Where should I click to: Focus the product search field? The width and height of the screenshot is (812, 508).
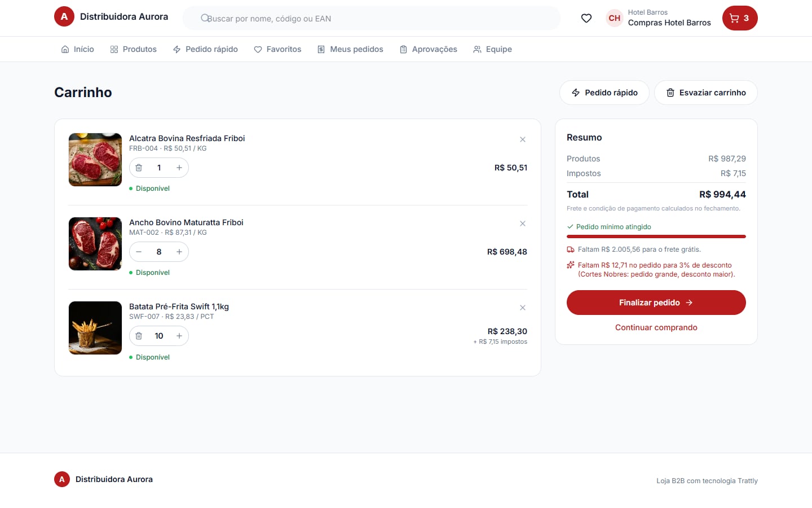(371, 18)
